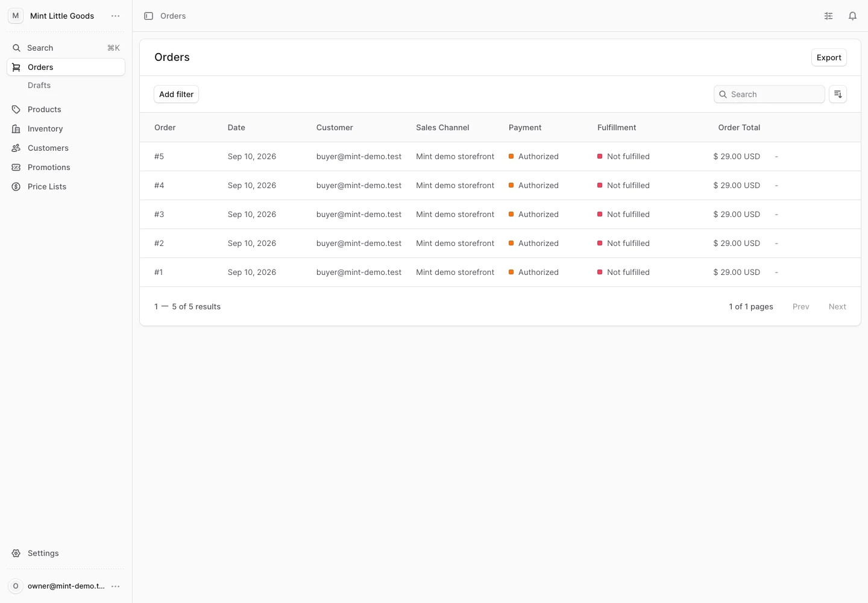
Task: Click Not fulfilled status of order #3
Action: (x=623, y=214)
